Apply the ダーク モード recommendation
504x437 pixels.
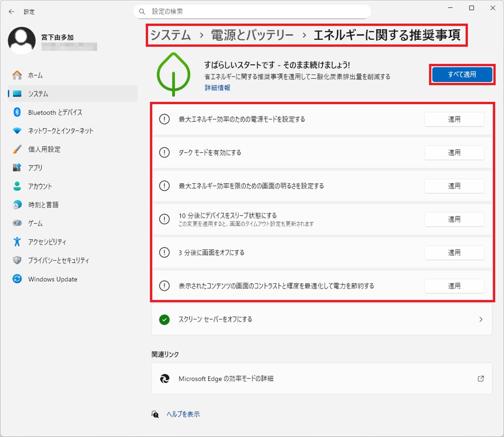454,153
